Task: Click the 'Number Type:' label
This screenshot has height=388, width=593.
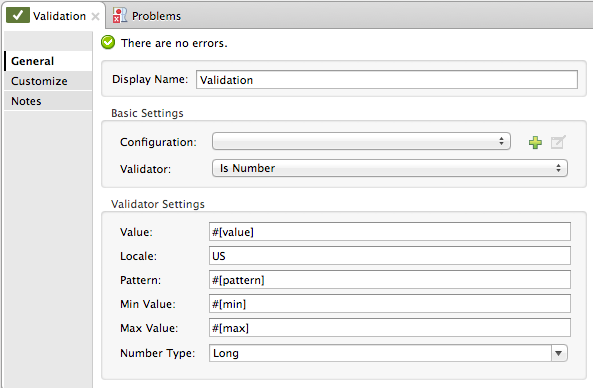Action: tap(157, 353)
